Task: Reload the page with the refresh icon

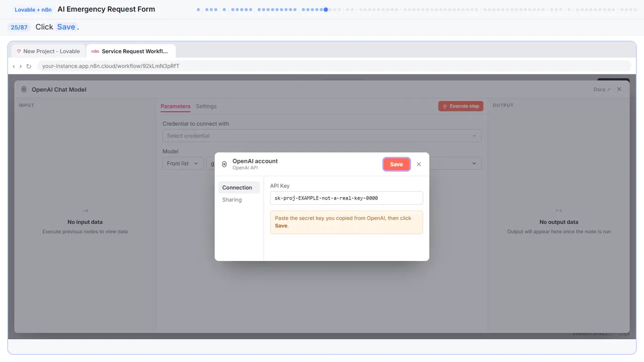Action: coord(29,66)
